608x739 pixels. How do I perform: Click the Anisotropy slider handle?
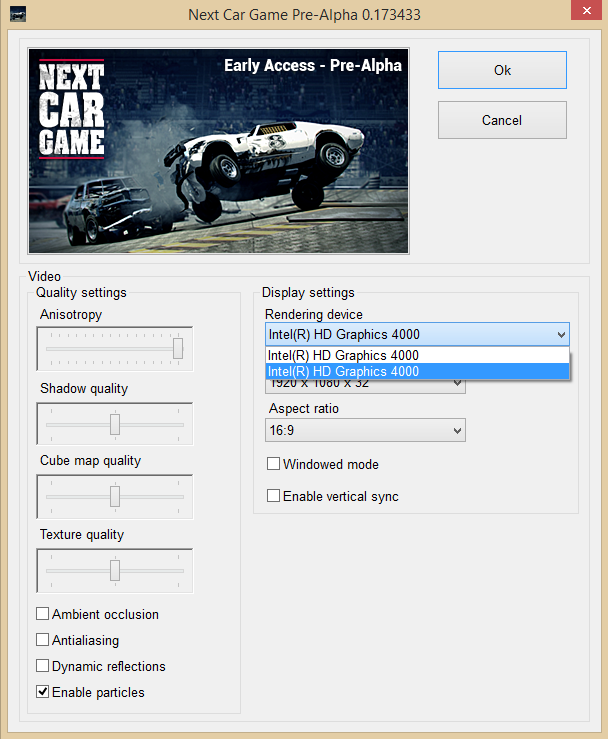tap(178, 348)
